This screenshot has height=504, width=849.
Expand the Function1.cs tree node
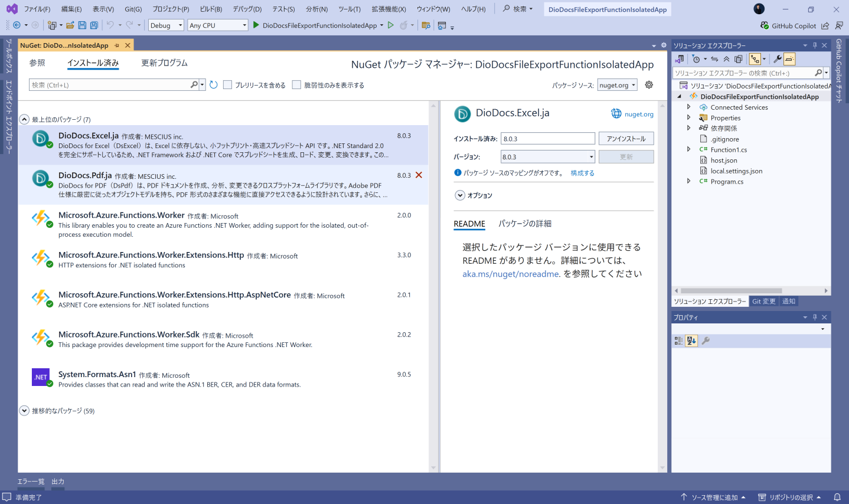pyautogui.click(x=688, y=150)
